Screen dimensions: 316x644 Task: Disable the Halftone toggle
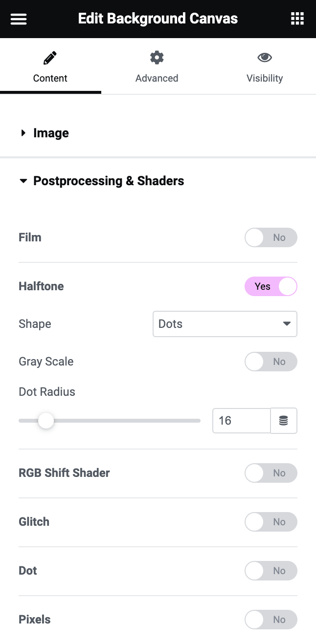point(271,286)
